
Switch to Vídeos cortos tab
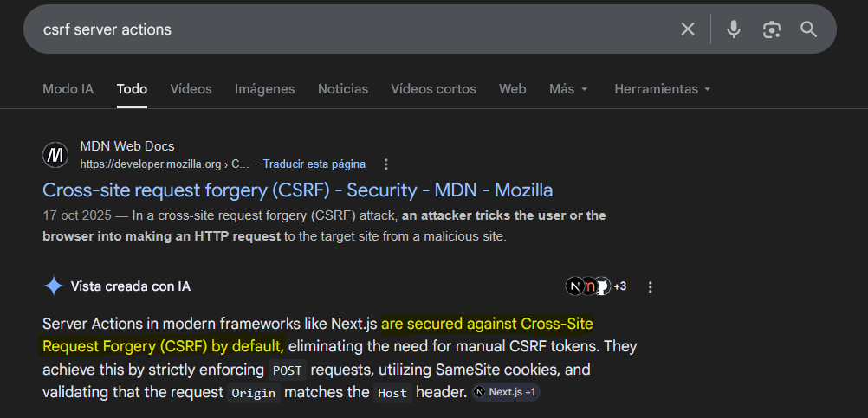pos(433,89)
